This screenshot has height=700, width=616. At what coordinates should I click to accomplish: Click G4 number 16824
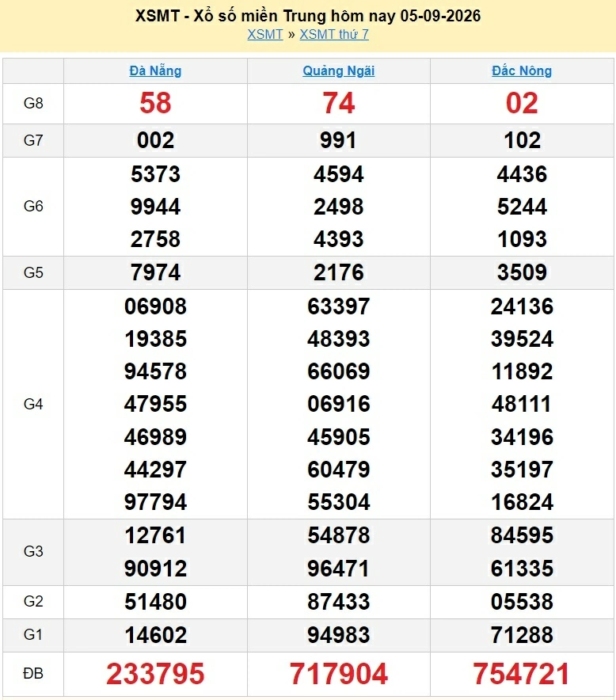click(x=522, y=502)
